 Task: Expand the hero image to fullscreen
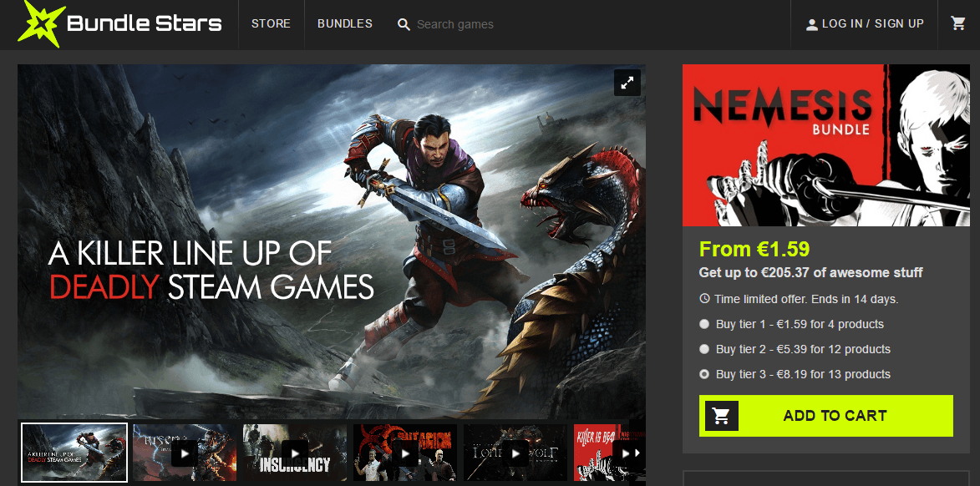pyautogui.click(x=627, y=83)
